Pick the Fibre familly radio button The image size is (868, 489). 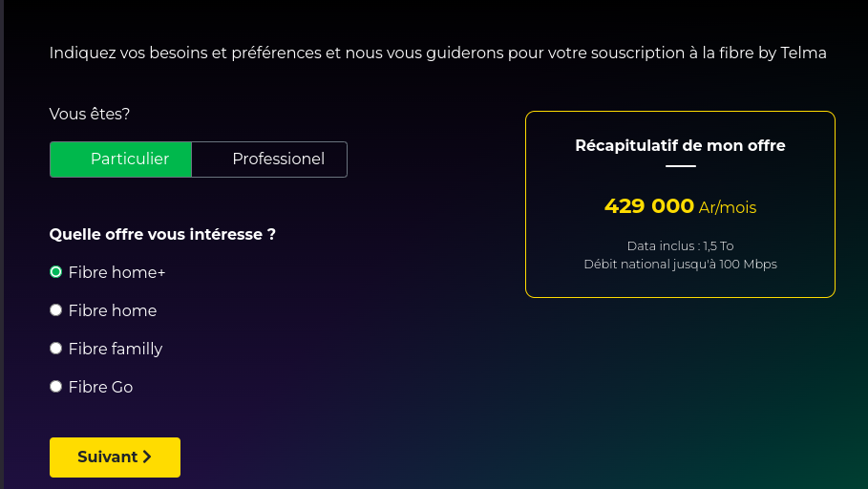[x=55, y=349]
